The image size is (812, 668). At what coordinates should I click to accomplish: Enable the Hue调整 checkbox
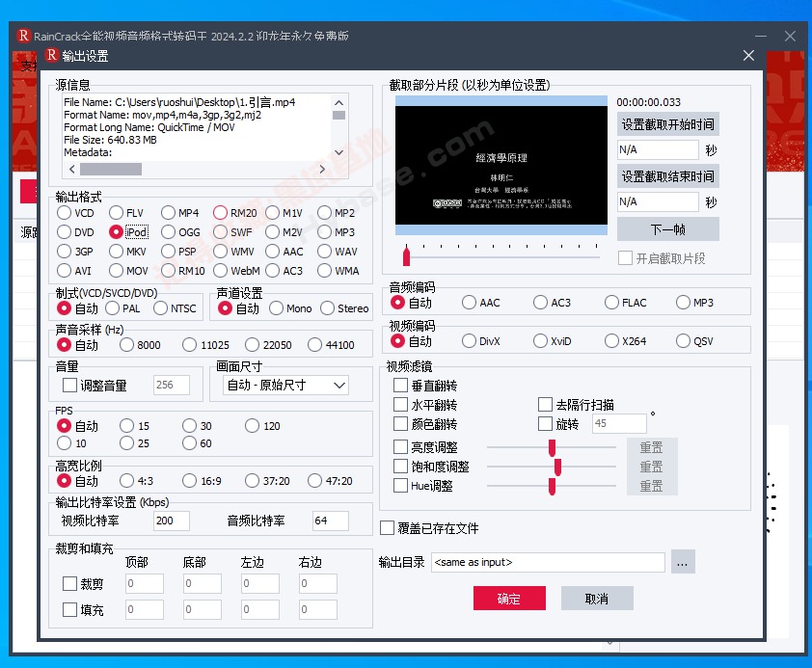[400, 486]
